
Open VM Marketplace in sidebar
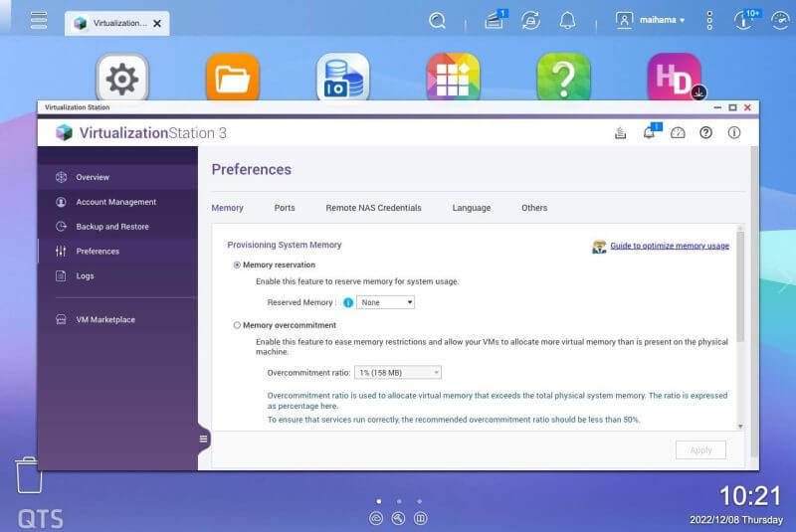(117, 319)
